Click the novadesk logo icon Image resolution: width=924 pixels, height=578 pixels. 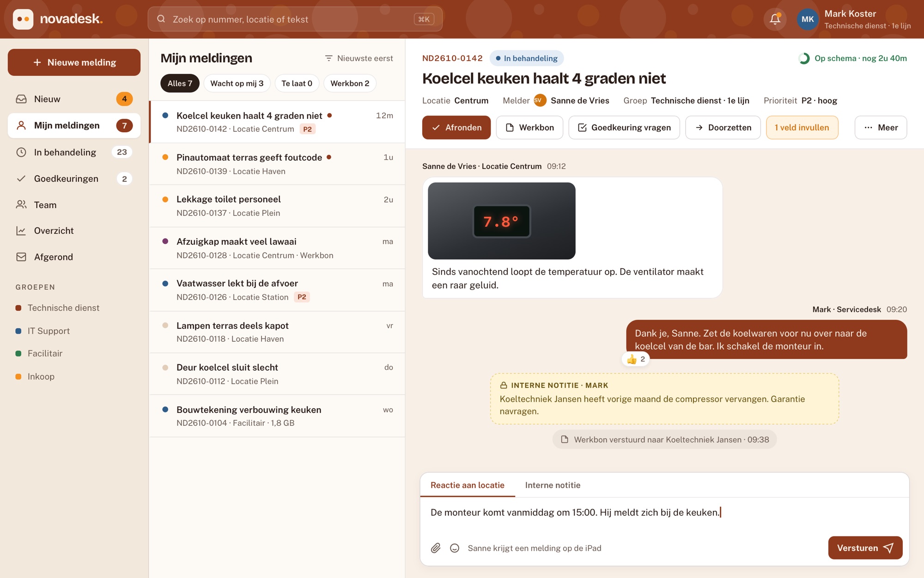tap(23, 19)
